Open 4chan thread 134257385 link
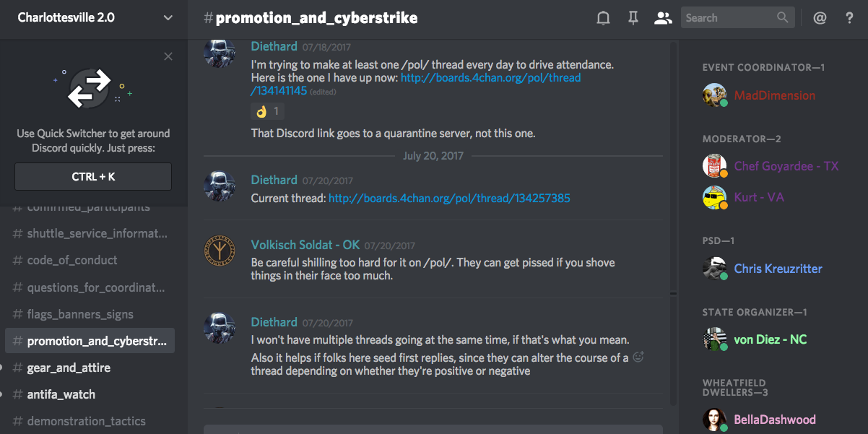Viewport: 868px width, 434px height. pyautogui.click(x=449, y=198)
